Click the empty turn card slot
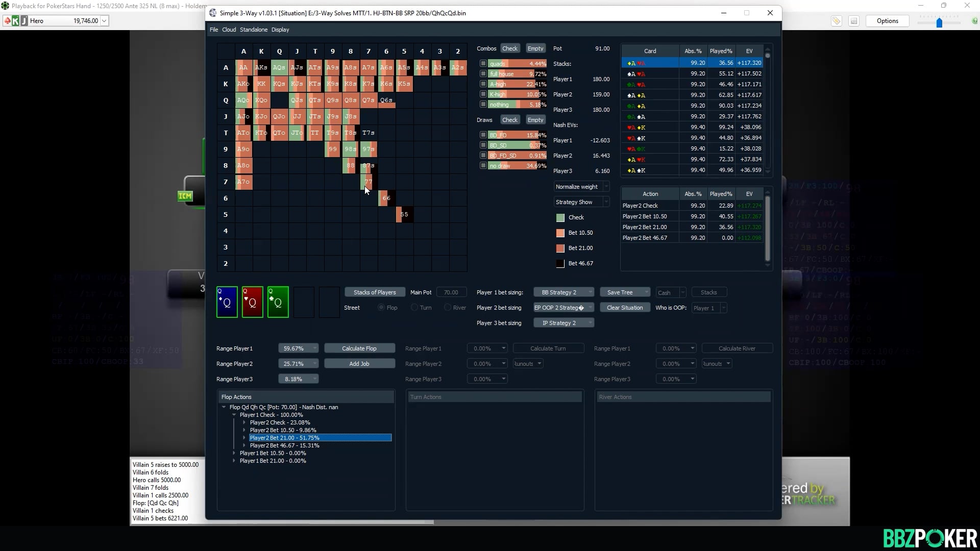Viewport: 980px width, 551px height. [x=304, y=302]
